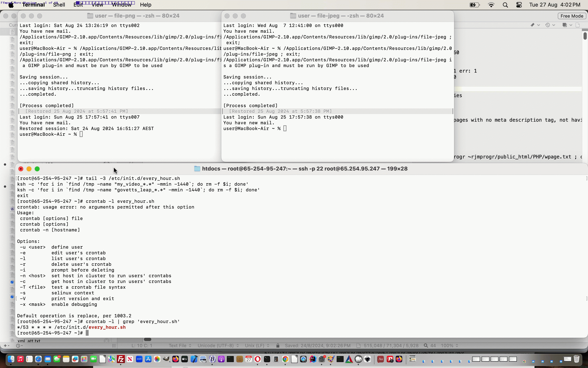
Task: Open Maps in the Dock
Action: point(111,359)
